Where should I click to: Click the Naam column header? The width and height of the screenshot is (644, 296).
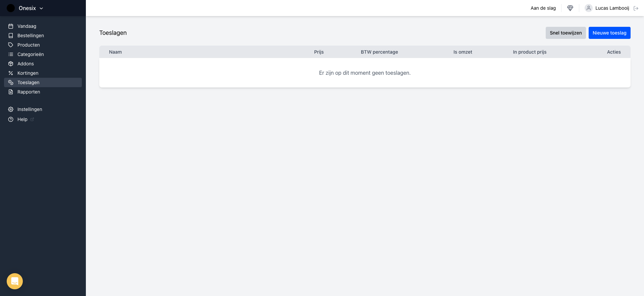tap(115, 52)
